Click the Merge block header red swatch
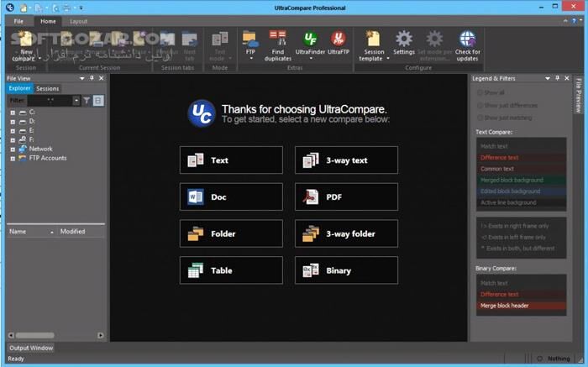Screen dimensions: 588x367 coord(522,306)
